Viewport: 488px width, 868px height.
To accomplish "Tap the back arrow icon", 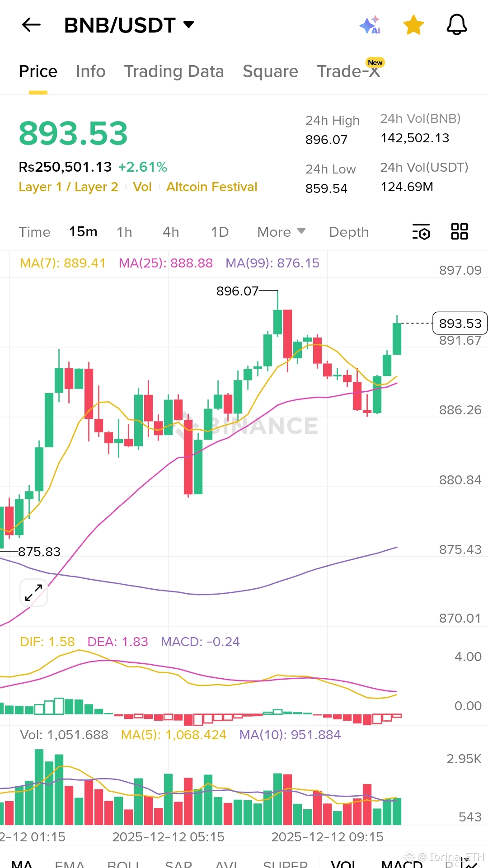I will pyautogui.click(x=31, y=25).
